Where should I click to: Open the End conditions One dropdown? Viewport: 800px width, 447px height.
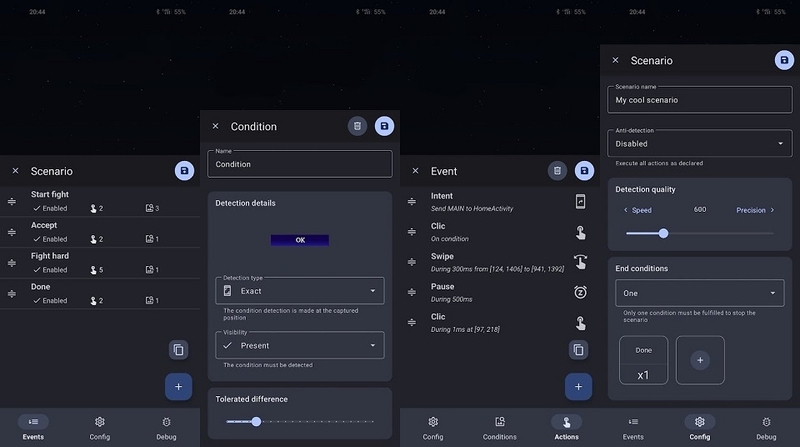[x=699, y=293]
